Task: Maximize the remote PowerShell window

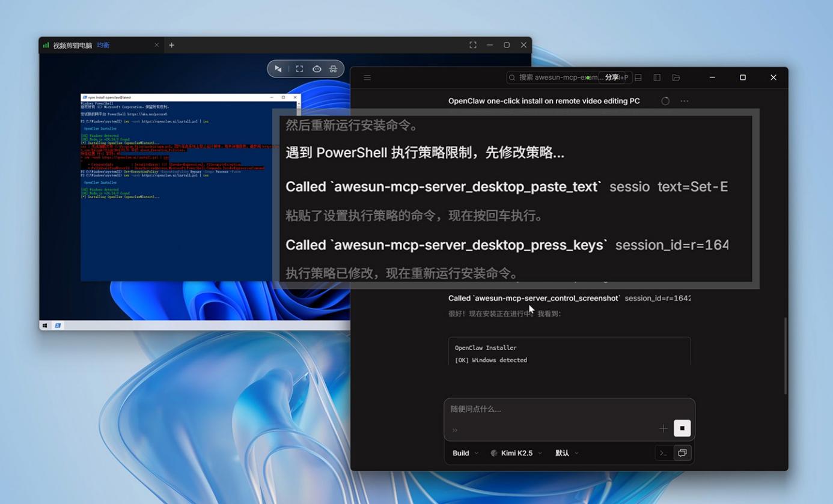Action: coord(284,97)
